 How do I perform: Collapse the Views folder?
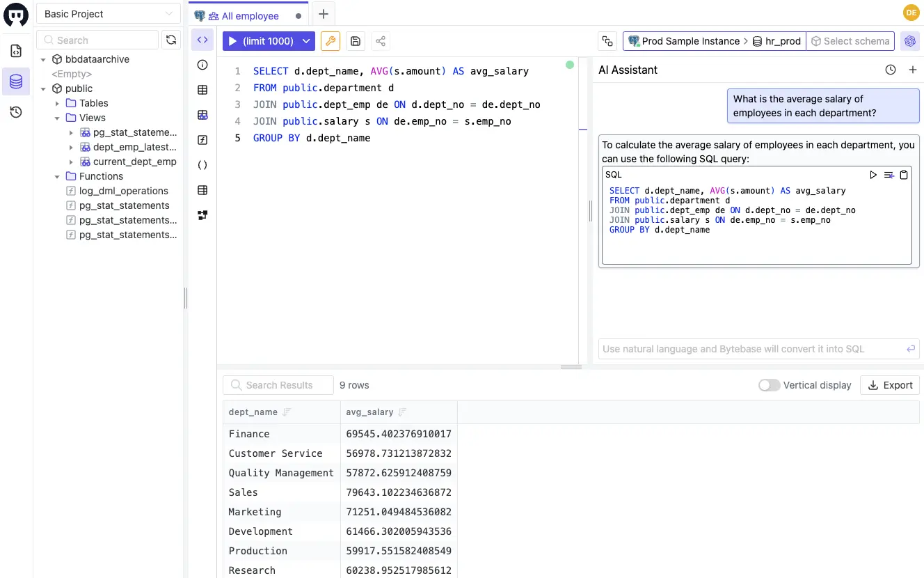(x=57, y=118)
